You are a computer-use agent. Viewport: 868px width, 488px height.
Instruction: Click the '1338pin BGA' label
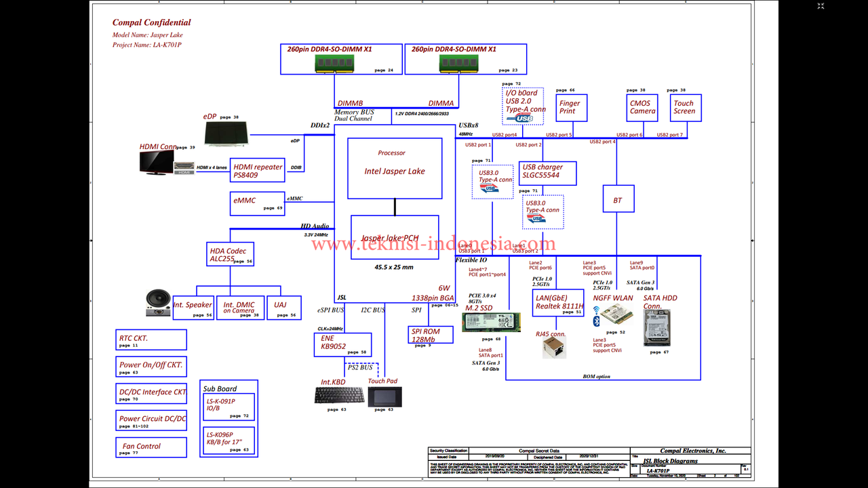(x=433, y=298)
